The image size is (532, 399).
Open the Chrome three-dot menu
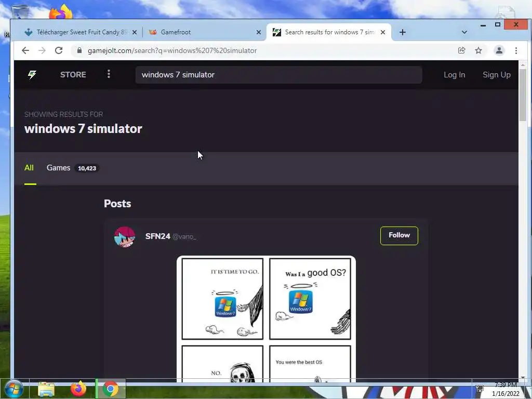[x=516, y=50]
